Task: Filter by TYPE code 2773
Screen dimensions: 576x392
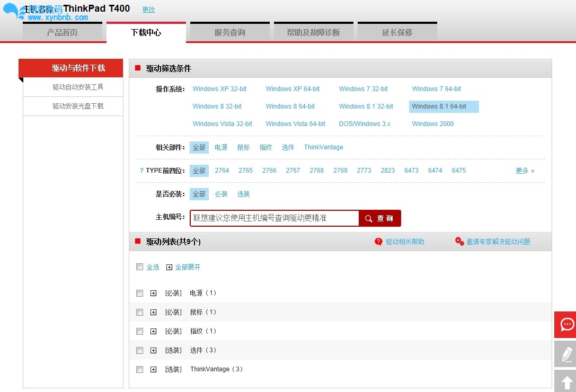Action: (364, 171)
